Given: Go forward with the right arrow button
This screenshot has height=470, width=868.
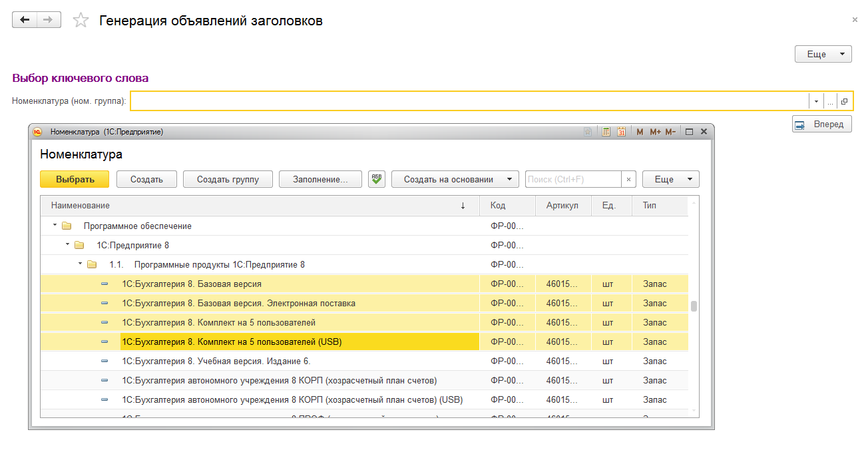Looking at the screenshot, I should [x=49, y=20].
